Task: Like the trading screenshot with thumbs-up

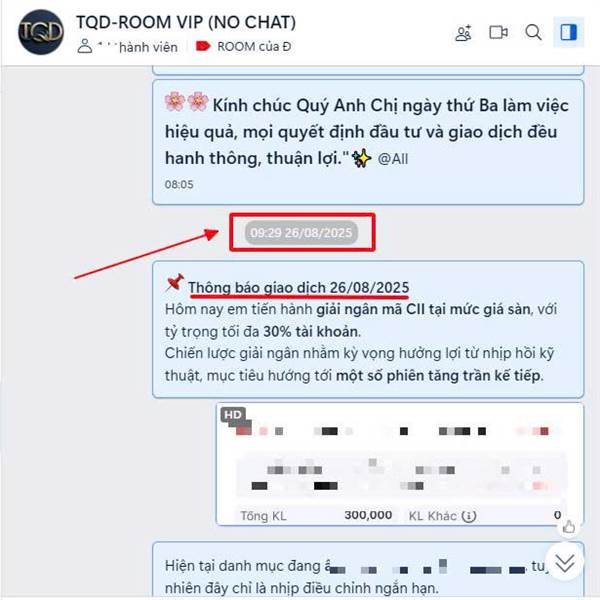Action: click(x=568, y=527)
